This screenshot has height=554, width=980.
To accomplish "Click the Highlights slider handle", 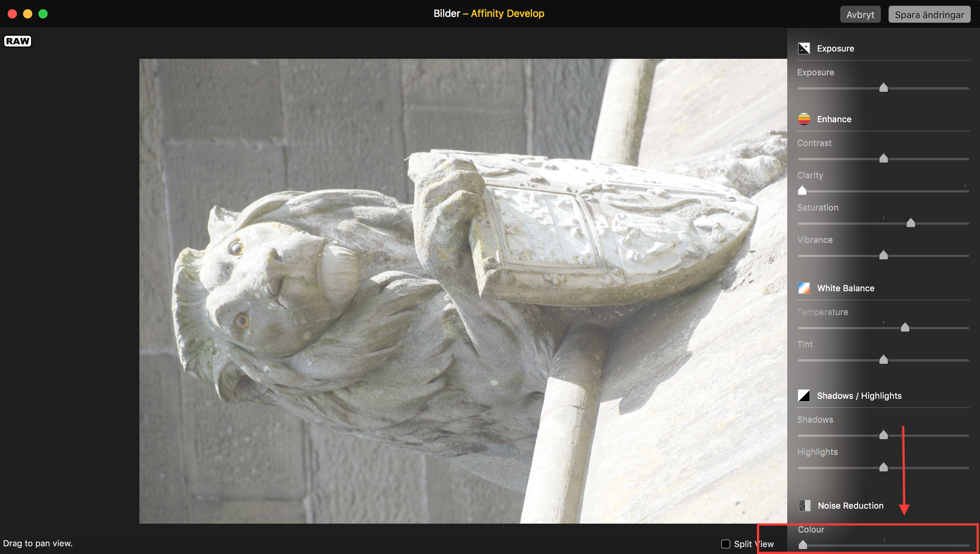I will tap(884, 467).
